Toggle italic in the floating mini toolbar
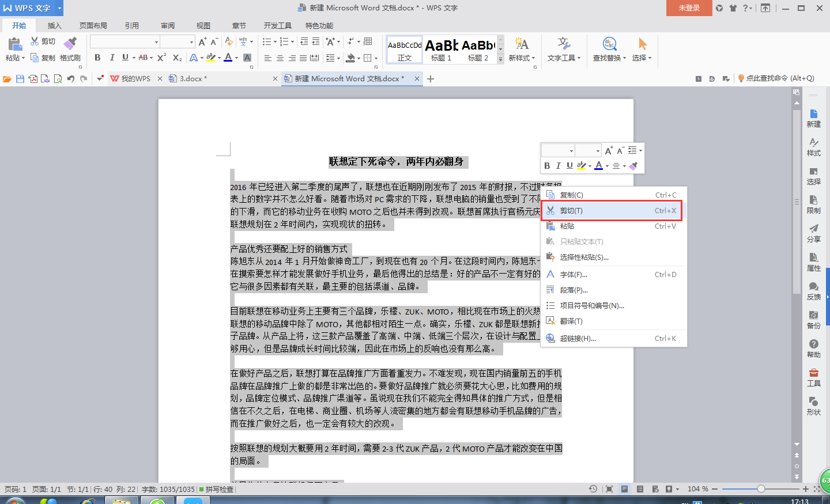 (558, 166)
